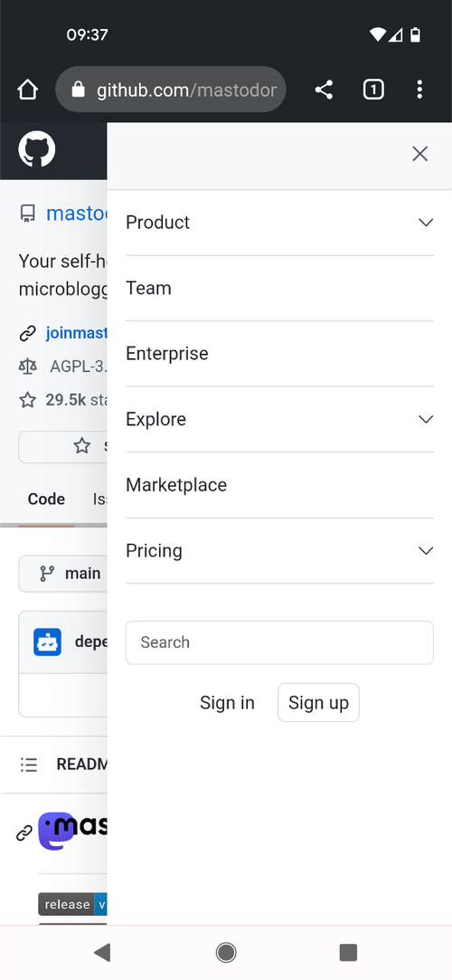Tap the Android home circle button
This screenshot has height=980, width=452.
point(226,953)
